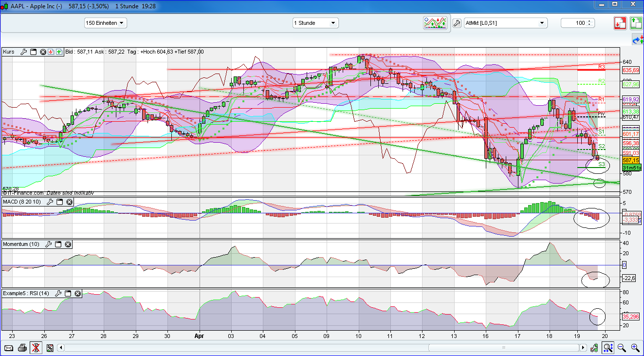Viewport: 644px width, 356px height.
Task: Open Momentum (10) settings wrench
Action: tap(48, 244)
